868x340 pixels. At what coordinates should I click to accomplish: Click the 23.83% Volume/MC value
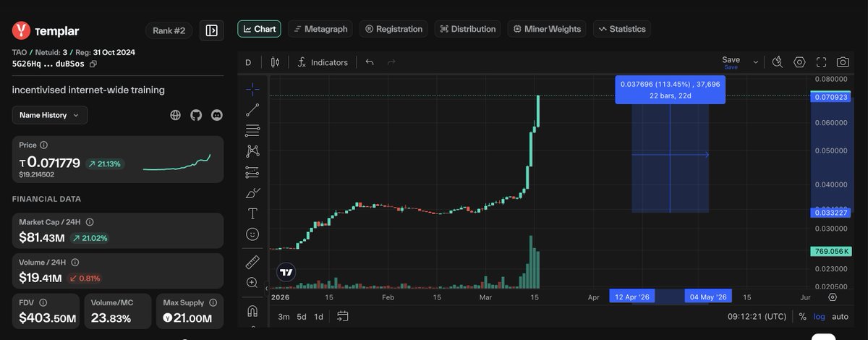point(111,318)
